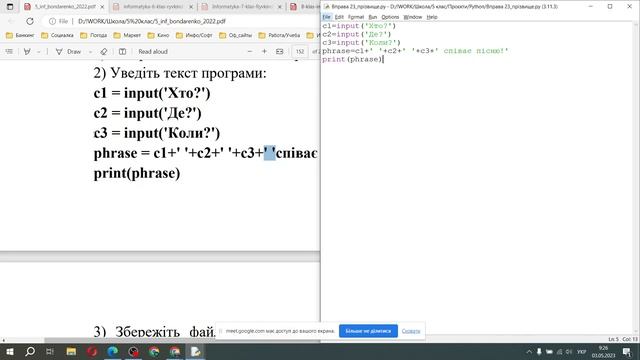
Task: Close the Informatyka 7 klas tab
Action: tap(280, 7)
